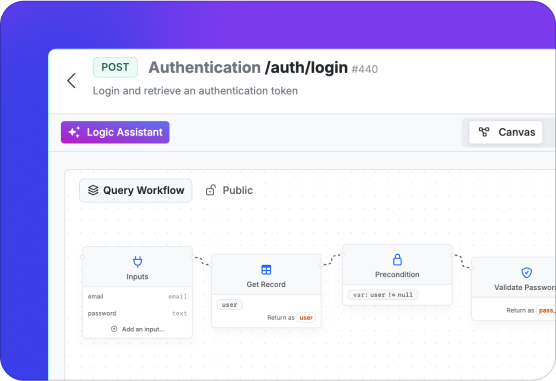Image resolution: width=556 pixels, height=381 pixels.
Task: Click Add an input...
Action: tap(138, 329)
